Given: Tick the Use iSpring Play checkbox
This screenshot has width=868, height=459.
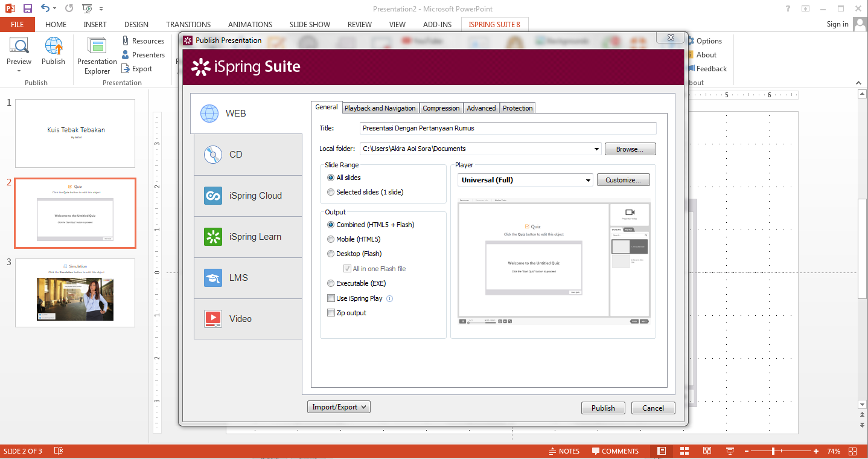Looking at the screenshot, I should click(331, 298).
